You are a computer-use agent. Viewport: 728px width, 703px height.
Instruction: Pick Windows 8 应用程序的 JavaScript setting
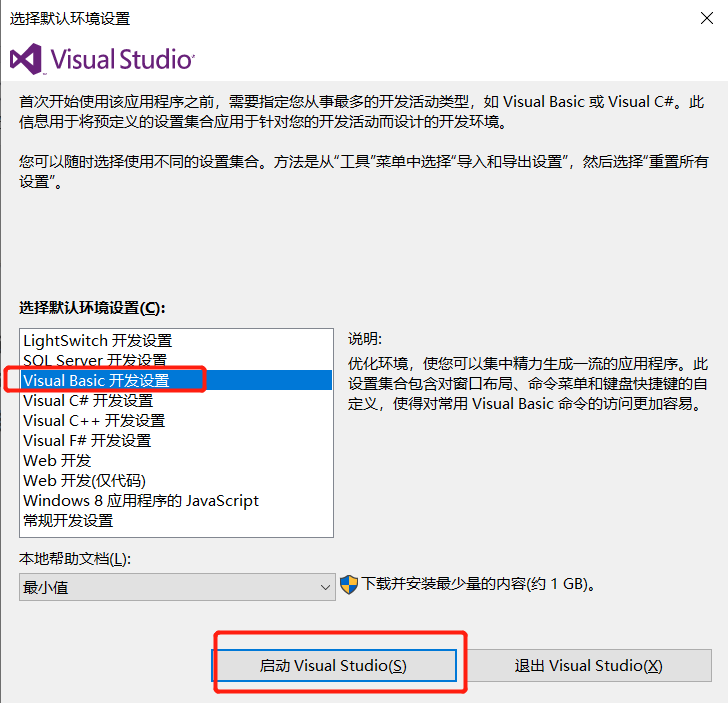pyautogui.click(x=176, y=500)
